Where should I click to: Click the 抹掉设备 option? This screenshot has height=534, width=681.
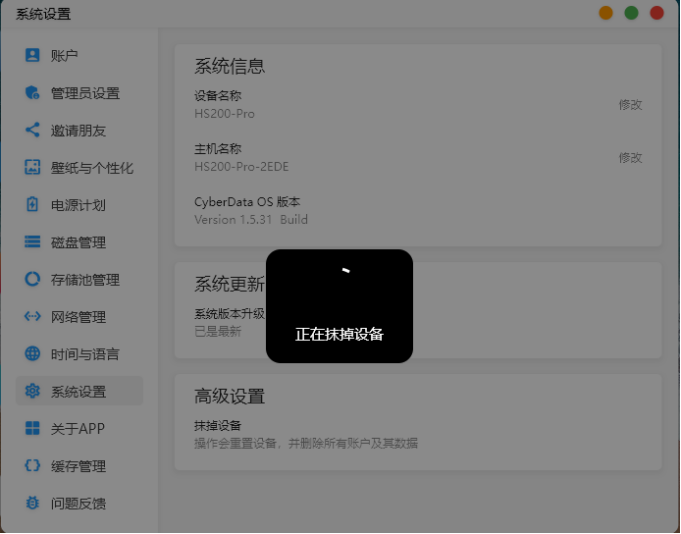tap(218, 426)
